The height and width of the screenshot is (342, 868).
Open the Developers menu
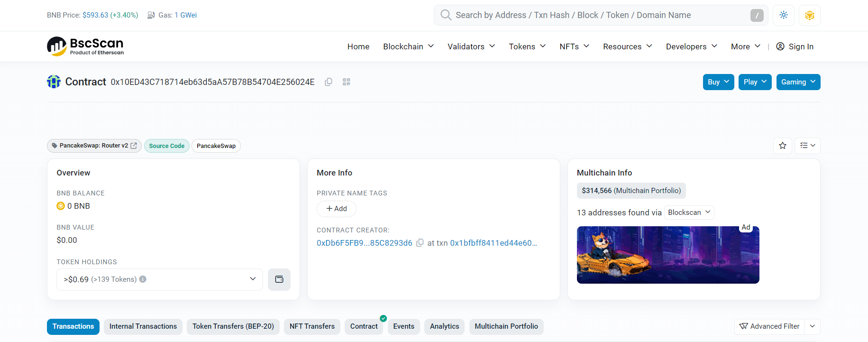(691, 46)
